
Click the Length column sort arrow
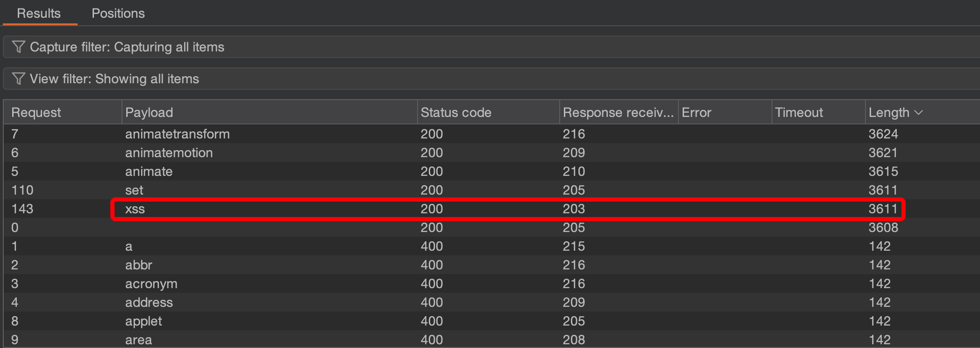click(918, 113)
